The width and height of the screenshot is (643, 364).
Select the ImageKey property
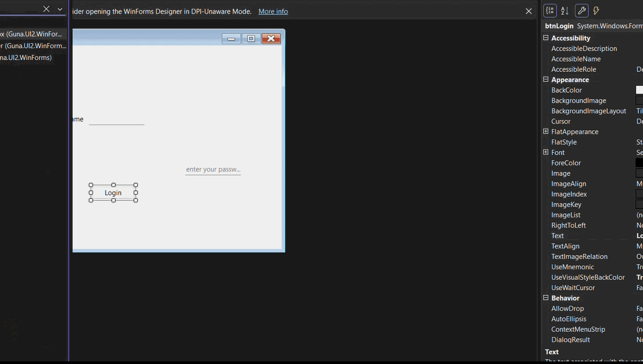point(566,204)
